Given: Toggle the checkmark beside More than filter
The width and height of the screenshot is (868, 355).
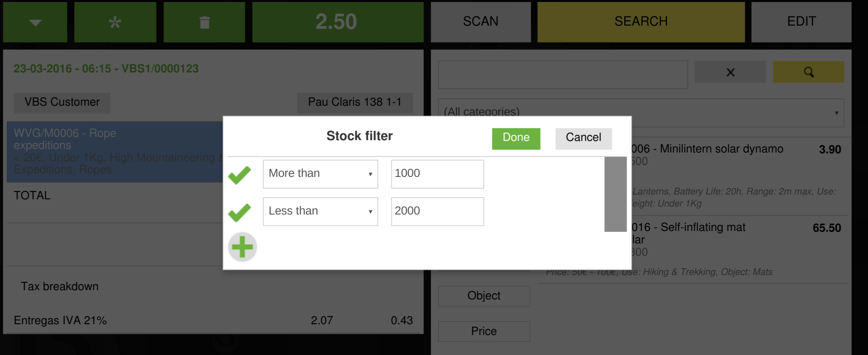Looking at the screenshot, I should (239, 175).
